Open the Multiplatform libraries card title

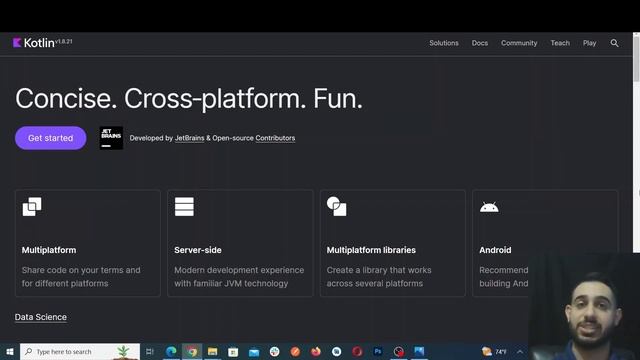(371, 250)
